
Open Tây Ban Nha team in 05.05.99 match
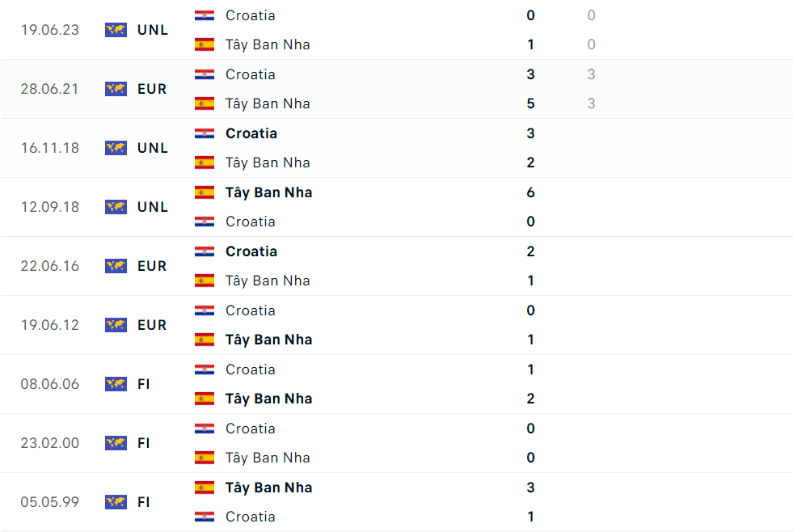pos(268,488)
